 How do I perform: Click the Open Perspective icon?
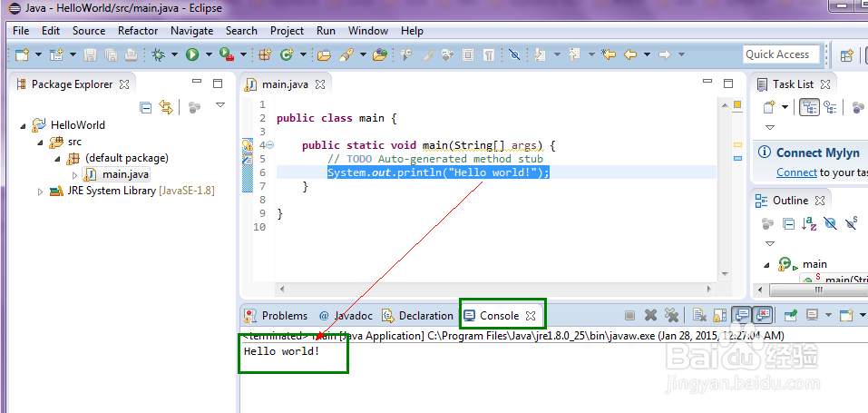pos(846,54)
